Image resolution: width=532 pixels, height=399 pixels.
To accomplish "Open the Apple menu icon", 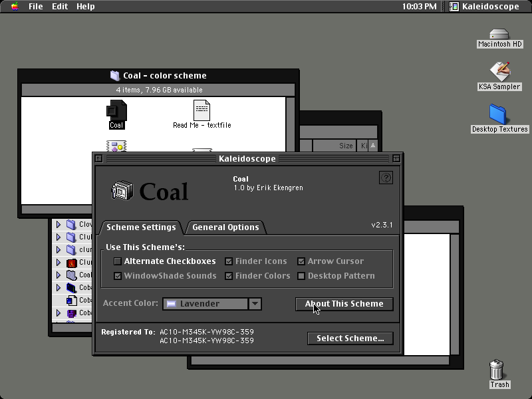I will point(15,6).
